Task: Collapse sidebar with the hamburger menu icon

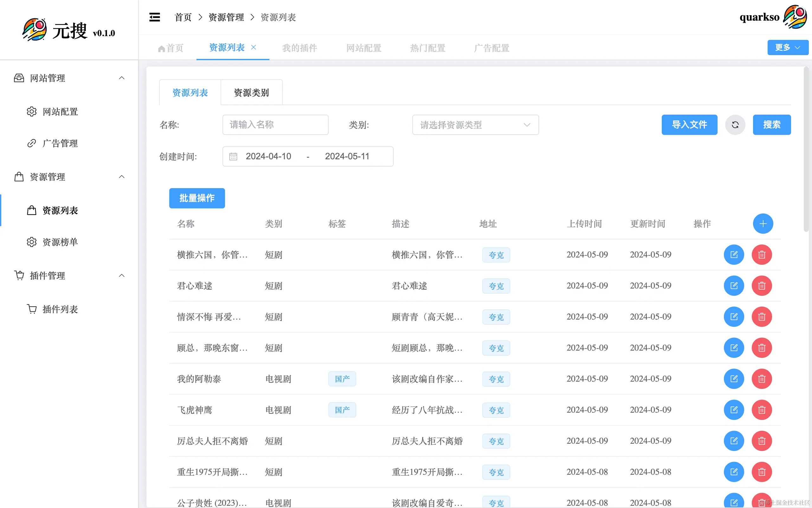Action: (x=155, y=17)
